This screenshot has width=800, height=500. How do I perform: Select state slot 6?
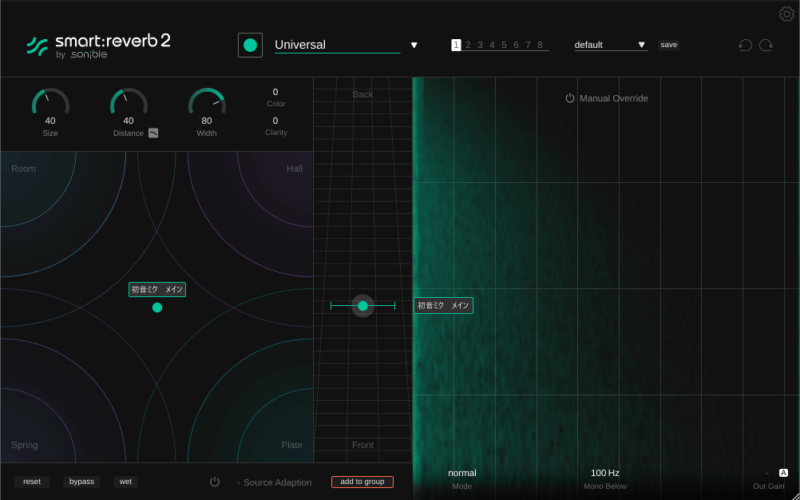tap(516, 45)
